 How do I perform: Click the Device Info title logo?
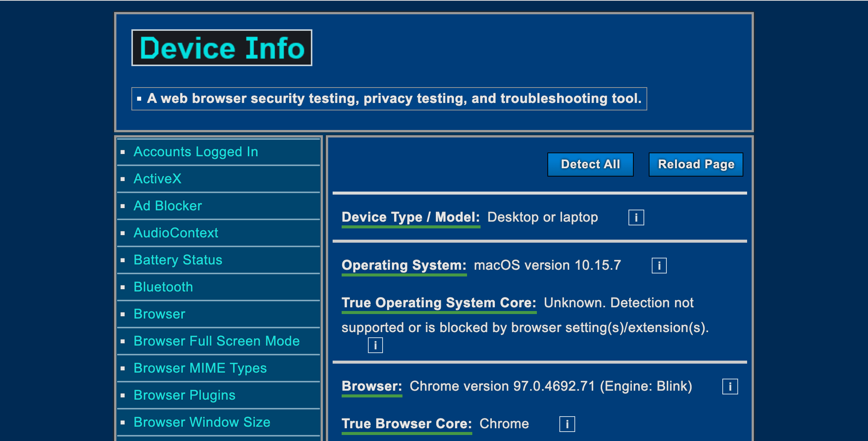pyautogui.click(x=222, y=48)
